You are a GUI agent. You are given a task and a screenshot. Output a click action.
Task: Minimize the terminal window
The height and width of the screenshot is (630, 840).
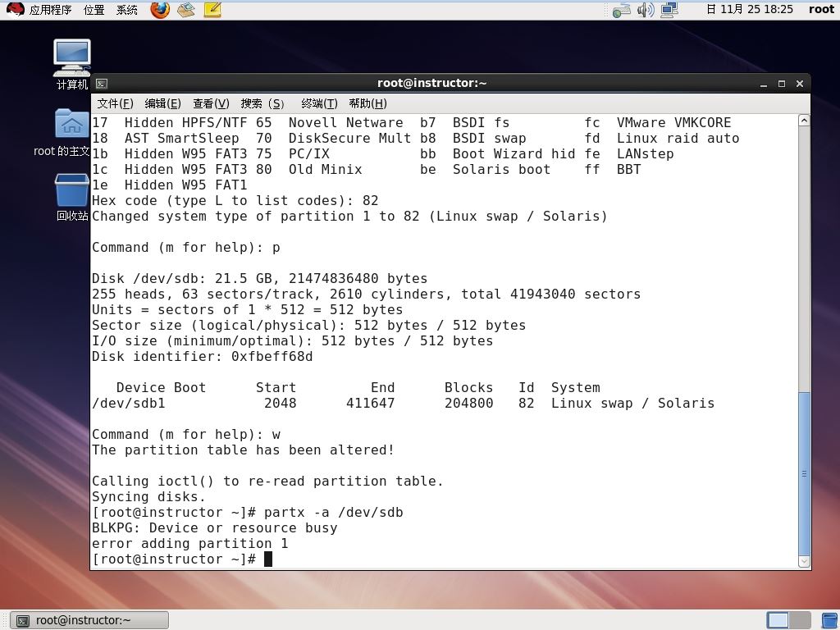764,84
